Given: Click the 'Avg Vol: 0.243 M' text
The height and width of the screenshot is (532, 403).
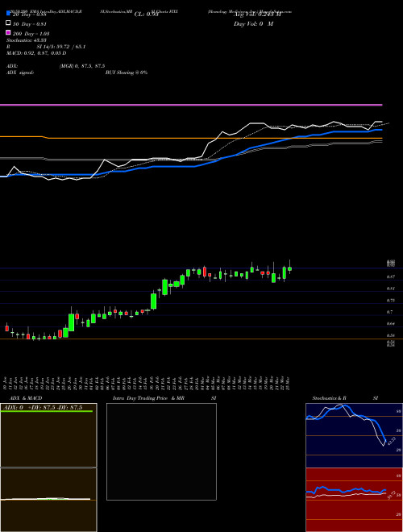Looking at the screenshot, I should click(x=257, y=14).
